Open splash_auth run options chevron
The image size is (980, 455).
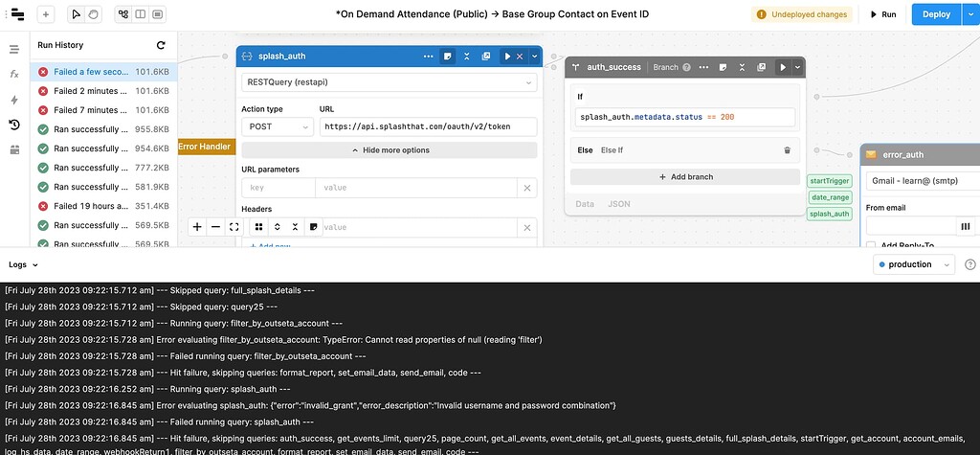(534, 57)
